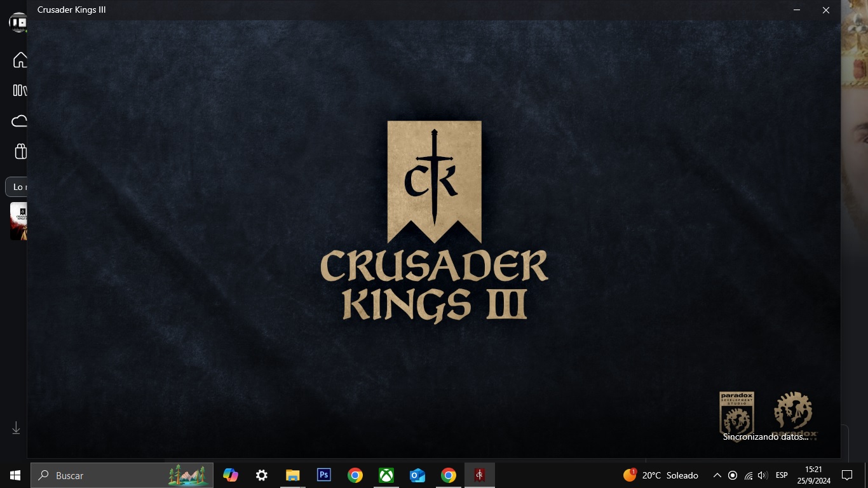868x488 pixels.
Task: Click the Windows Start button
Action: pyautogui.click(x=15, y=475)
